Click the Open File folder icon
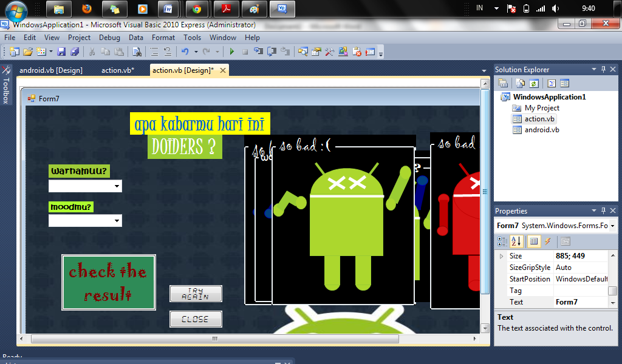The height and width of the screenshot is (364, 622). [x=28, y=52]
